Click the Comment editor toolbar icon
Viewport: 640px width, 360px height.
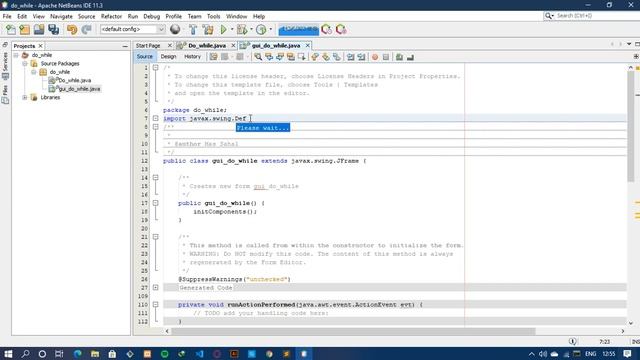(x=400, y=57)
